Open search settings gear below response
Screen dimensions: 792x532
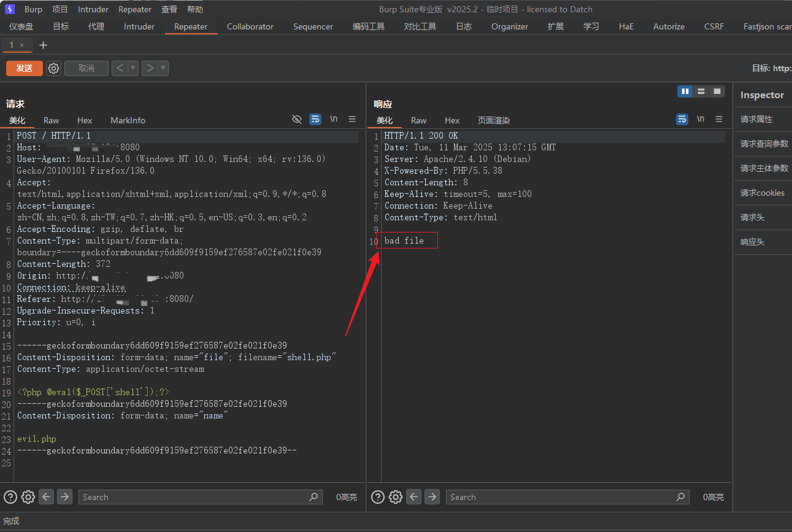396,497
